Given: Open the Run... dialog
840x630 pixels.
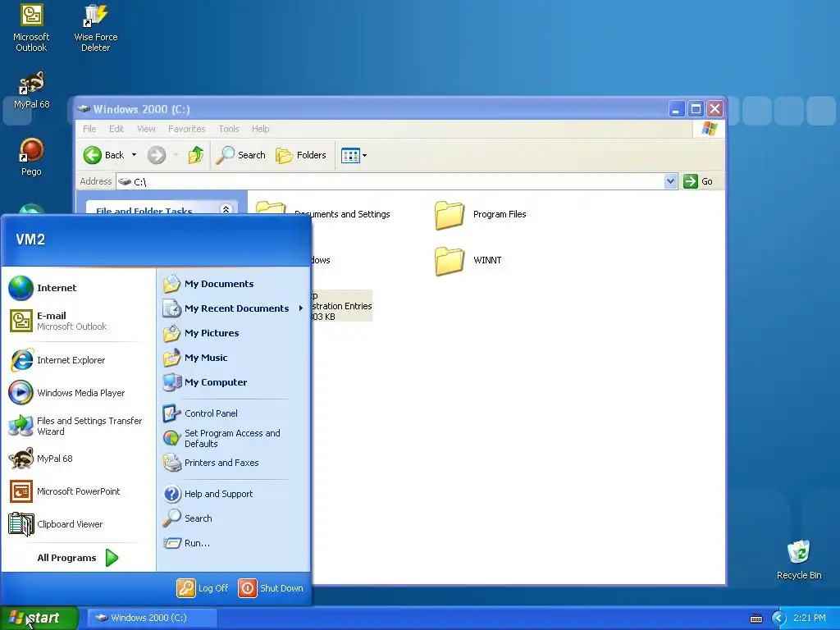Looking at the screenshot, I should point(234,543).
